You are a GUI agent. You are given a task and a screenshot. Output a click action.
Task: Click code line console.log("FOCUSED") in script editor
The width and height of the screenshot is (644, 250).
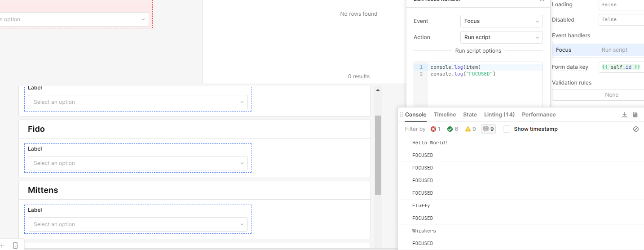pyautogui.click(x=463, y=74)
